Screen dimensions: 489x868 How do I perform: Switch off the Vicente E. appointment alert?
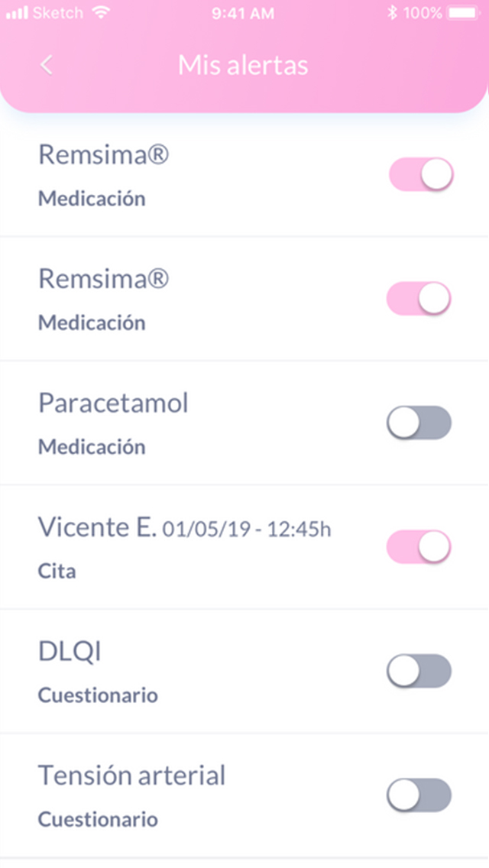[419, 547]
